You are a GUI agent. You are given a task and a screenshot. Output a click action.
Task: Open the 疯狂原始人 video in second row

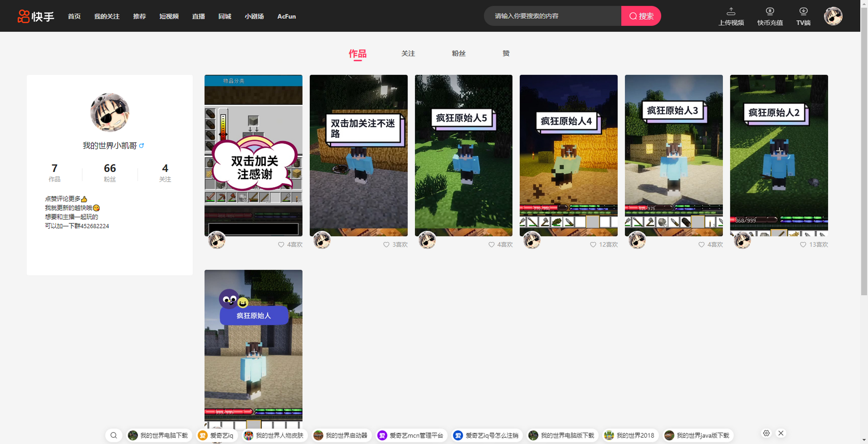[x=253, y=349]
